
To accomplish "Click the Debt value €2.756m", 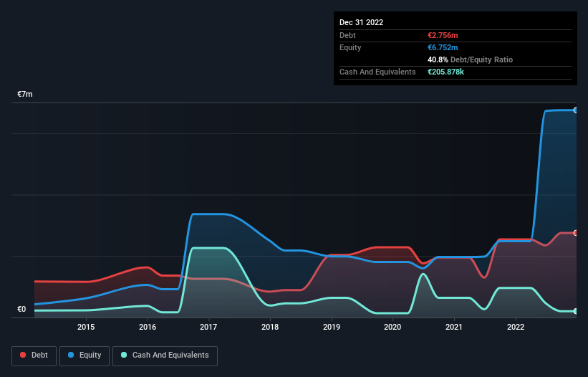I will point(443,35).
